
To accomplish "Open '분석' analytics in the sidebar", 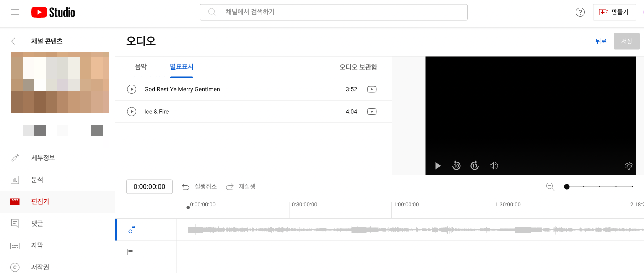I will coord(57,180).
